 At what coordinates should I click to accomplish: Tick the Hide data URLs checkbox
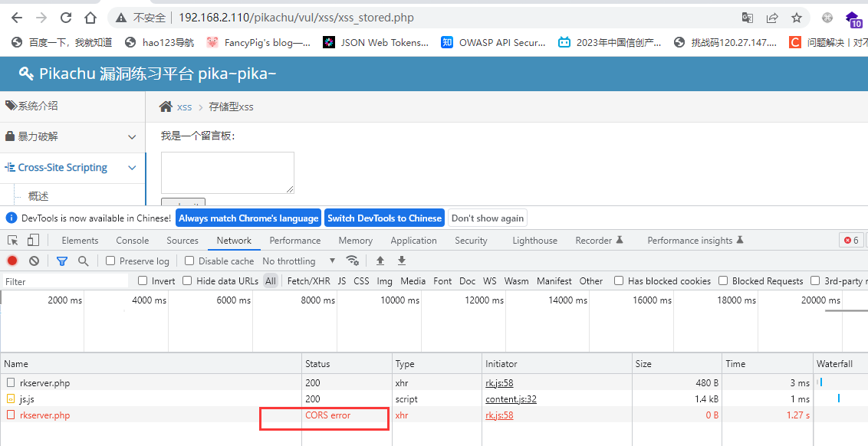(188, 281)
